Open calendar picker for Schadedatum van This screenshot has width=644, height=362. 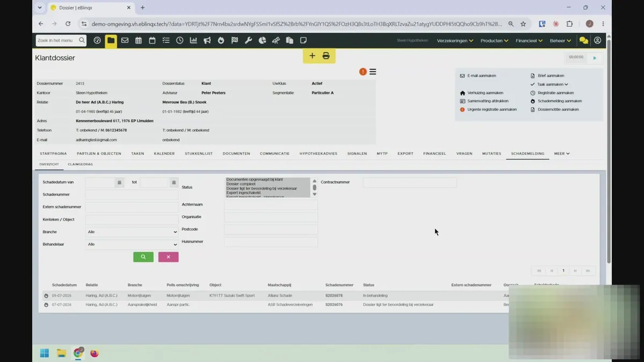pos(120,182)
